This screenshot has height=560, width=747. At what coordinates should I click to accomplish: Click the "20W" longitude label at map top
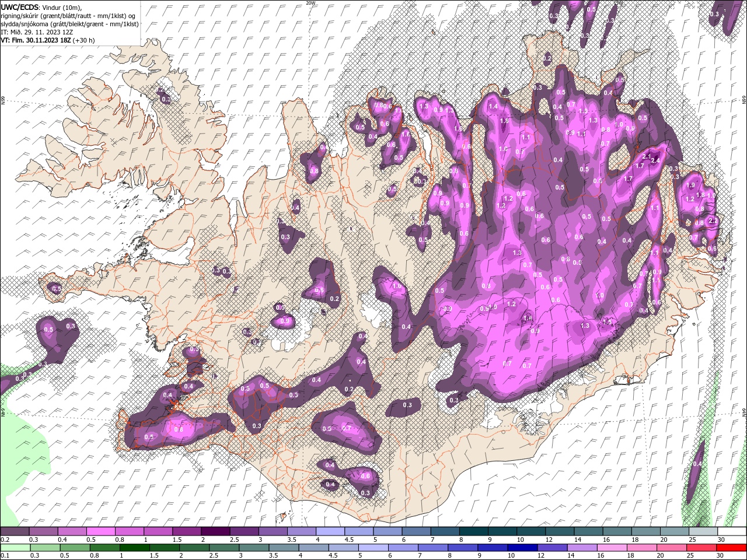310,3
